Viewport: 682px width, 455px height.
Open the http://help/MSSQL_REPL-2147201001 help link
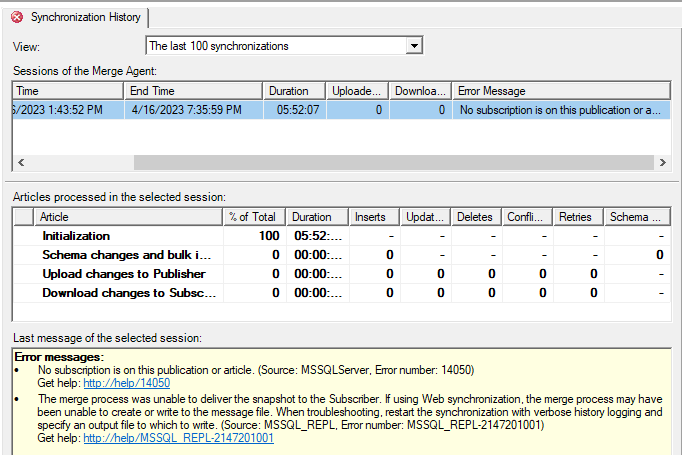178,438
